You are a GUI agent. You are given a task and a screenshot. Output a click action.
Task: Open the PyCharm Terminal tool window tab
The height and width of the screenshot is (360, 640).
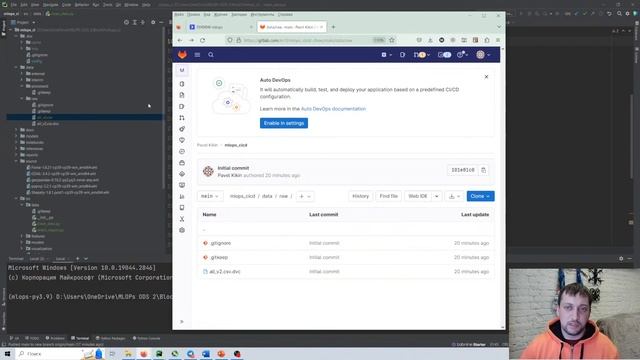pyautogui.click(x=80, y=338)
